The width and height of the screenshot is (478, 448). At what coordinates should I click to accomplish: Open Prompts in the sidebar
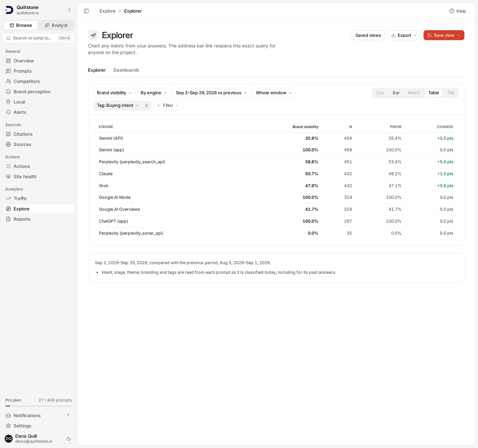[x=38, y=71]
